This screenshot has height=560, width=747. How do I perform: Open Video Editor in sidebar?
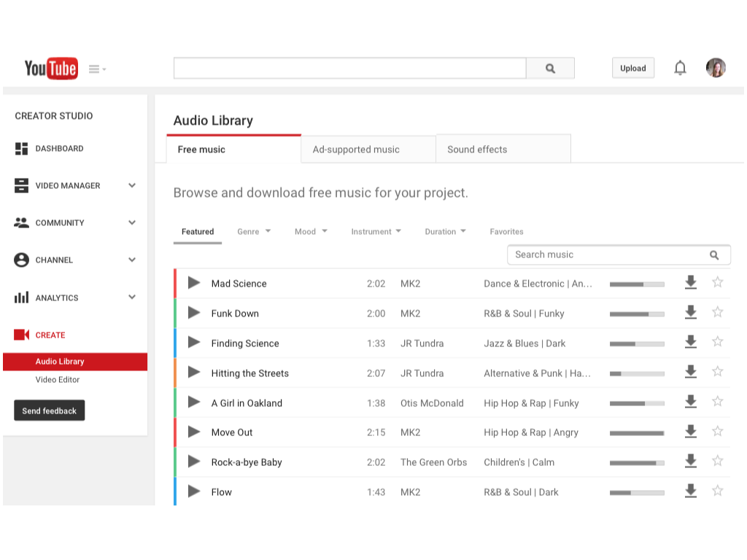click(x=58, y=379)
